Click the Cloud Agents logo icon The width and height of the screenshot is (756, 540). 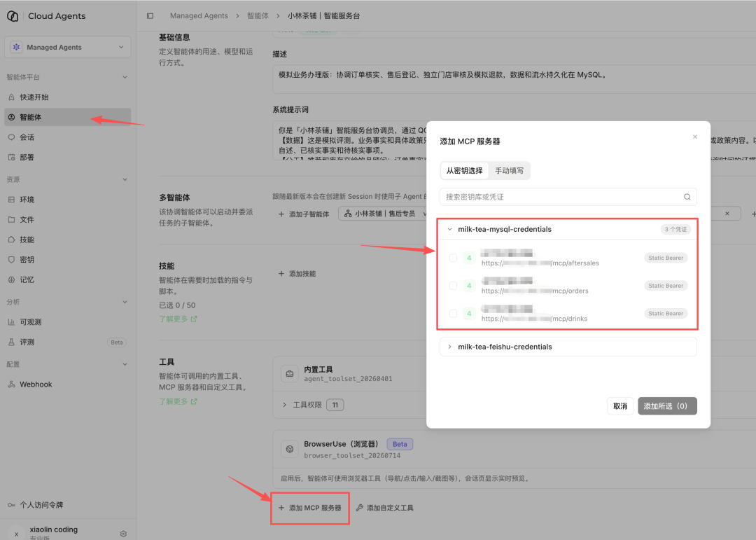click(13, 16)
